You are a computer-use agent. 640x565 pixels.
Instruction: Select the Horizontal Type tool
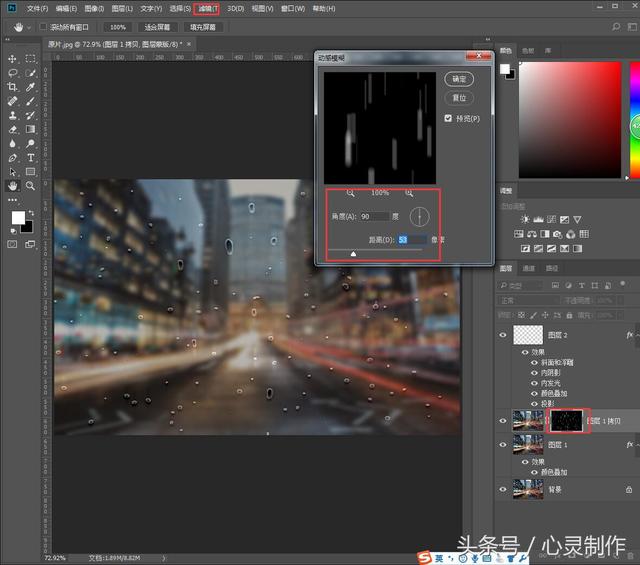pos(31,157)
